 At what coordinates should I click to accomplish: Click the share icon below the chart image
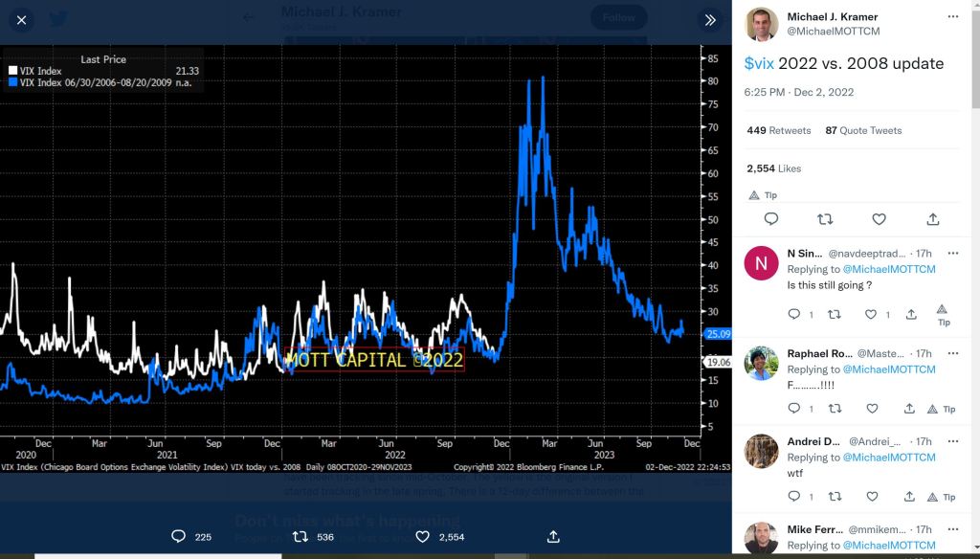[553, 537]
